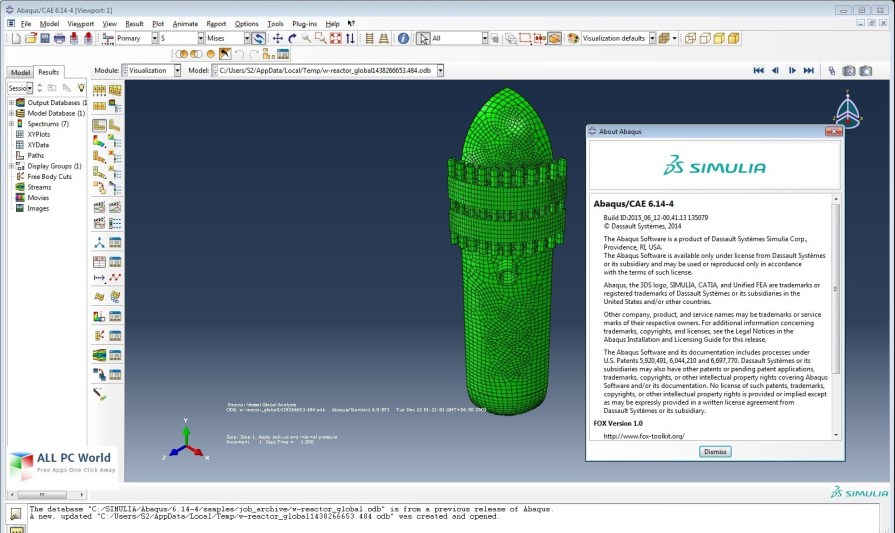Open the Module Visualization dropdown
The image size is (895, 533).
click(x=178, y=71)
